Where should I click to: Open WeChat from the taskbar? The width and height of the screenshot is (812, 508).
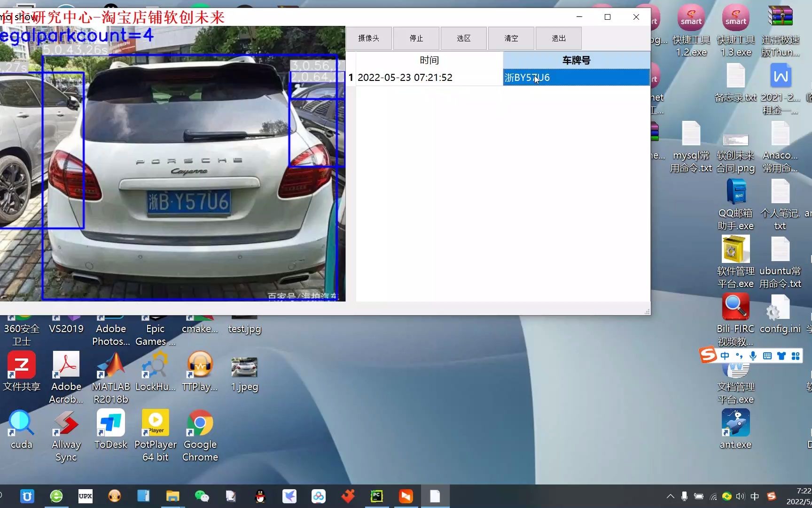202,496
